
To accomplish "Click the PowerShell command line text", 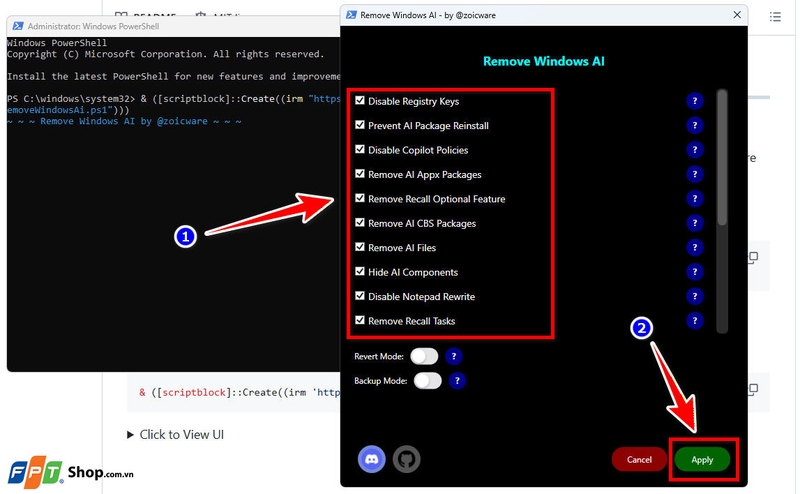I will tap(173, 104).
